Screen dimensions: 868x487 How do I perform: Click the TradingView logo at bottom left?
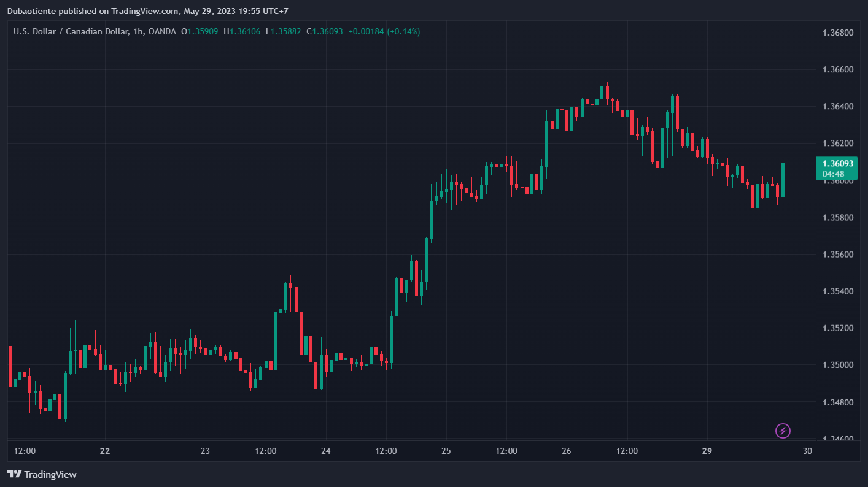pos(42,474)
